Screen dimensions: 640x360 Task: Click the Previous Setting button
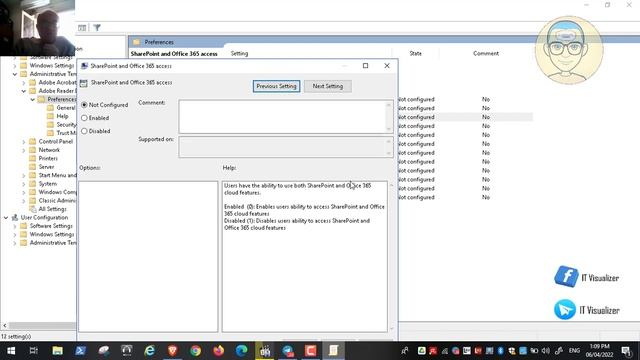[276, 86]
